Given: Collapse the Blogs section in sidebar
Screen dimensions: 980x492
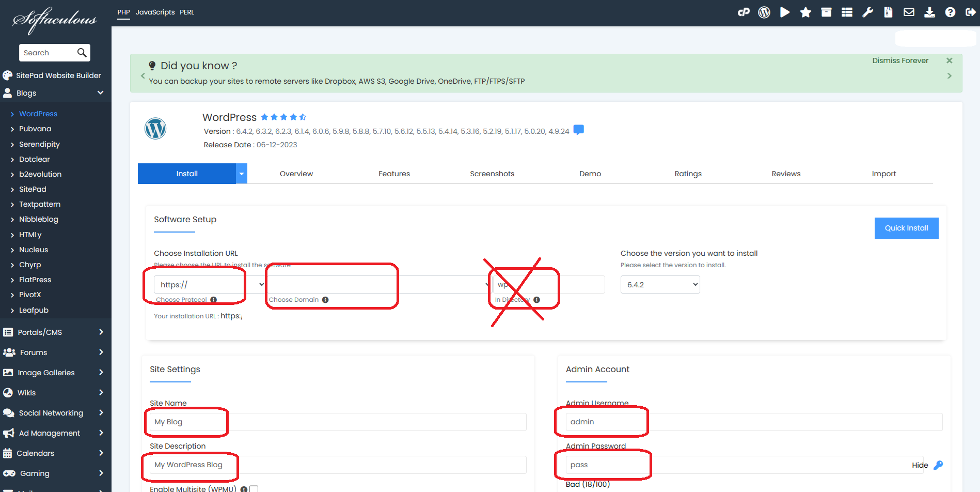Looking at the screenshot, I should pyautogui.click(x=100, y=93).
